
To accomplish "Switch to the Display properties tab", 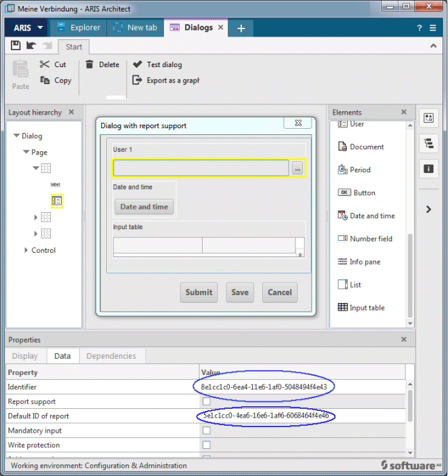I will click(x=25, y=356).
